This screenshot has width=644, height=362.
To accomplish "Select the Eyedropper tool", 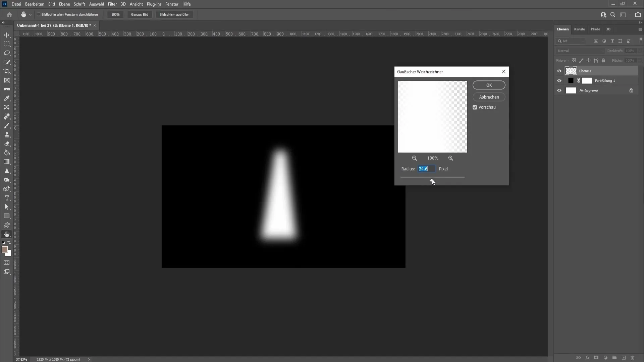I will tap(7, 99).
